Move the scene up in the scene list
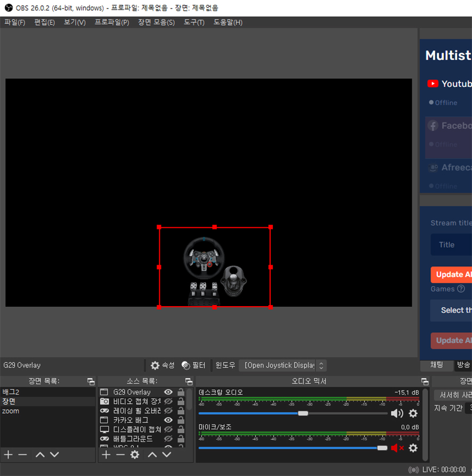 40,455
